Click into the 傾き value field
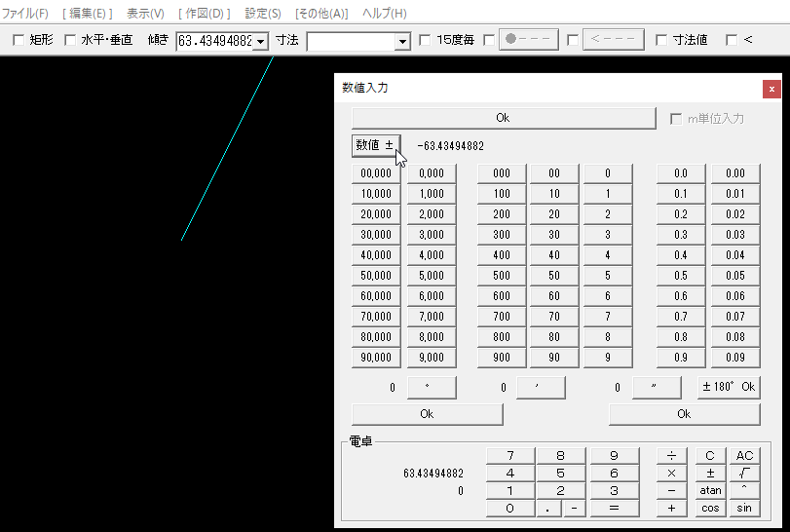 point(215,41)
